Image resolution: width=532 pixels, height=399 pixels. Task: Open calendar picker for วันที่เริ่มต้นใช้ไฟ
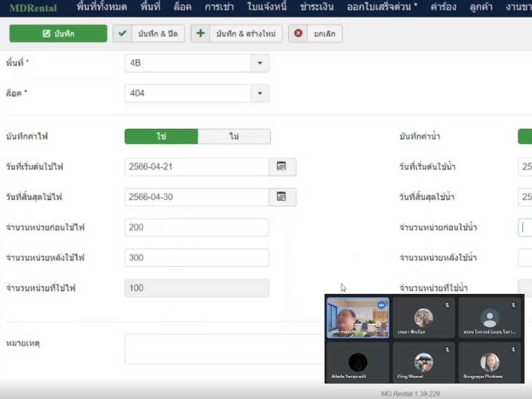click(x=282, y=166)
